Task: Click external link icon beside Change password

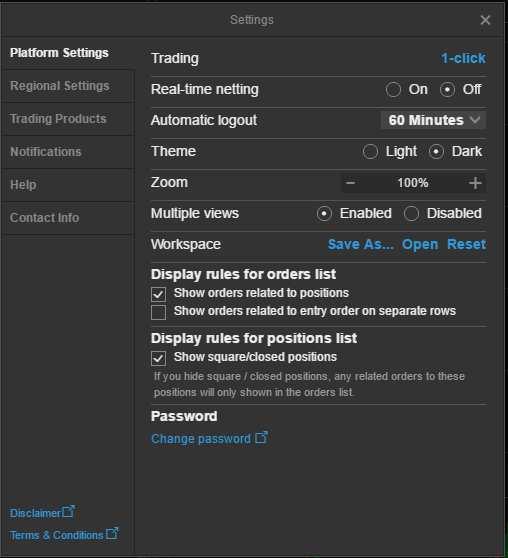Action: point(262,438)
